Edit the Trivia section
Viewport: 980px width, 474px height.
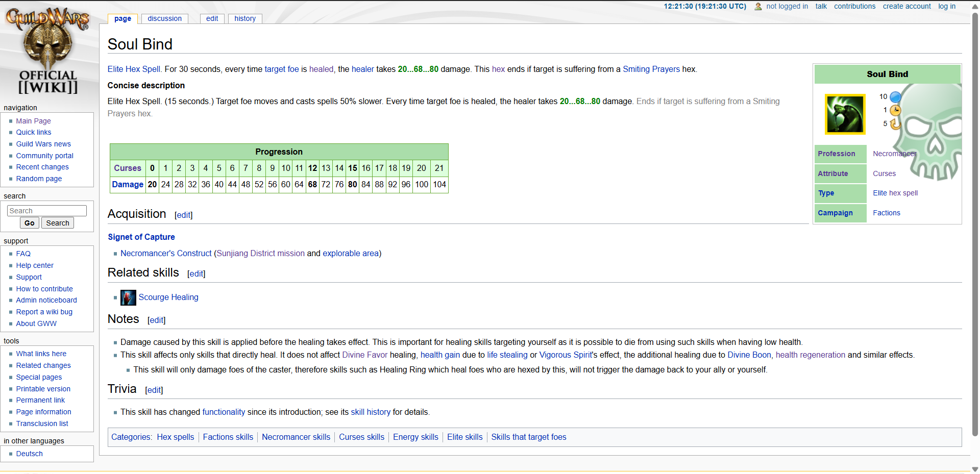154,390
